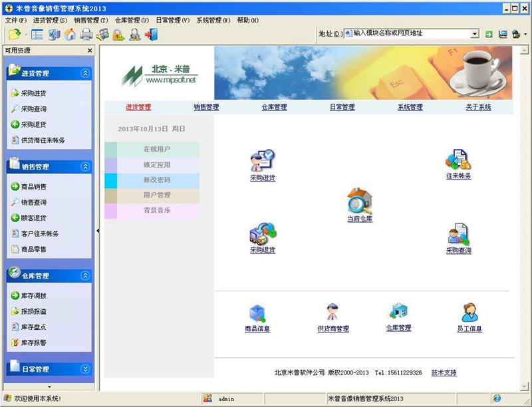Click the address input field
The image size is (532, 407).
[x=408, y=33]
